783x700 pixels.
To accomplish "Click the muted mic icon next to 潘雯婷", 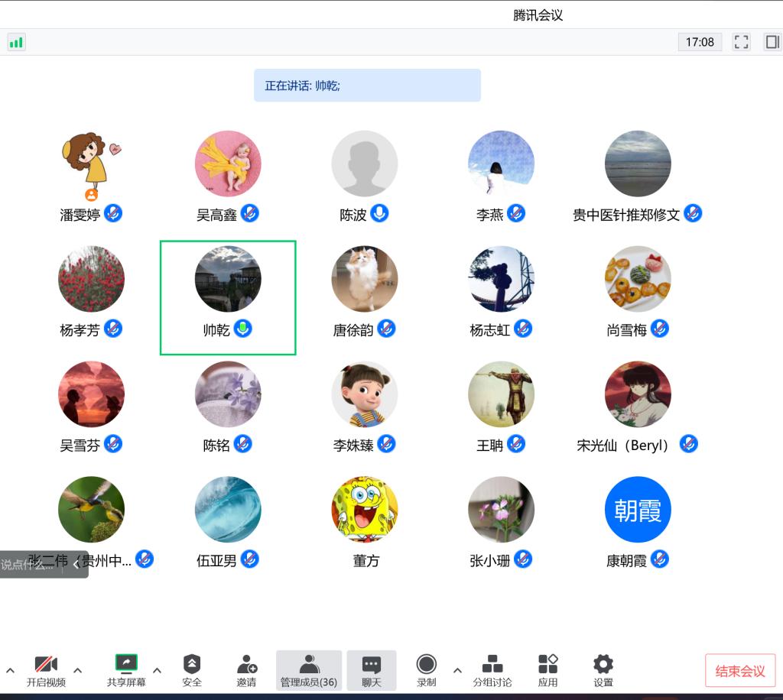I will (113, 213).
